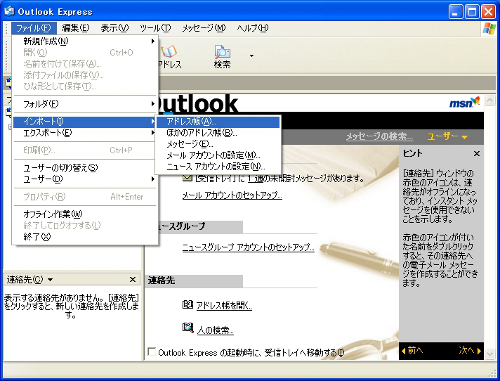Screen dimensions: 500x381
Task: Open the ユーザー dropdown in the gray bar
Action: [447, 136]
